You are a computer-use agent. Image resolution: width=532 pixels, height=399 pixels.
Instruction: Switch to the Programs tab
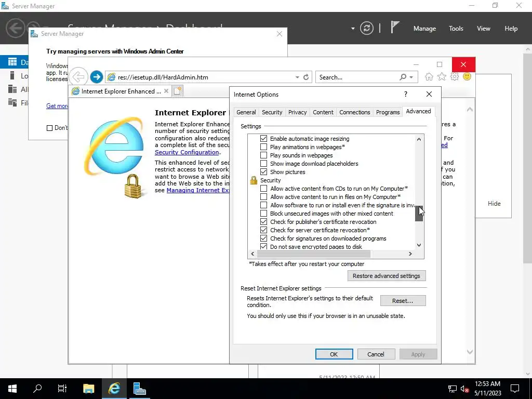point(388,112)
